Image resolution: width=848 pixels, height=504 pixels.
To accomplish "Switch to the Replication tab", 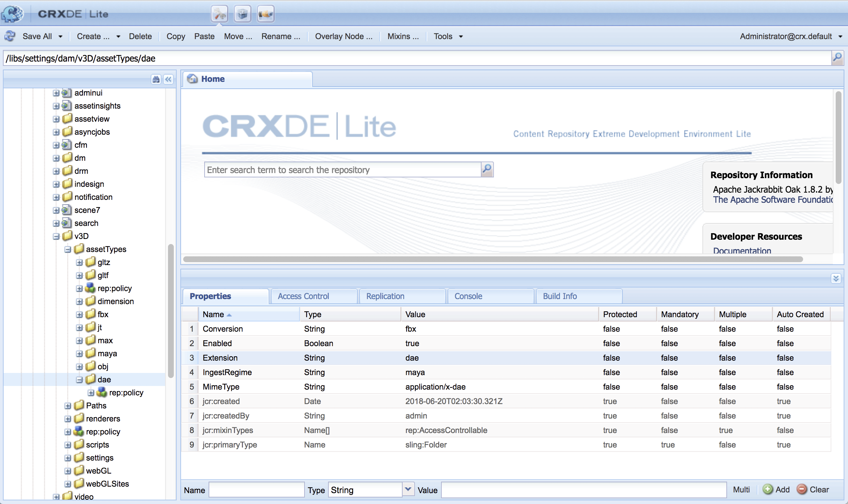I will 402,296.
